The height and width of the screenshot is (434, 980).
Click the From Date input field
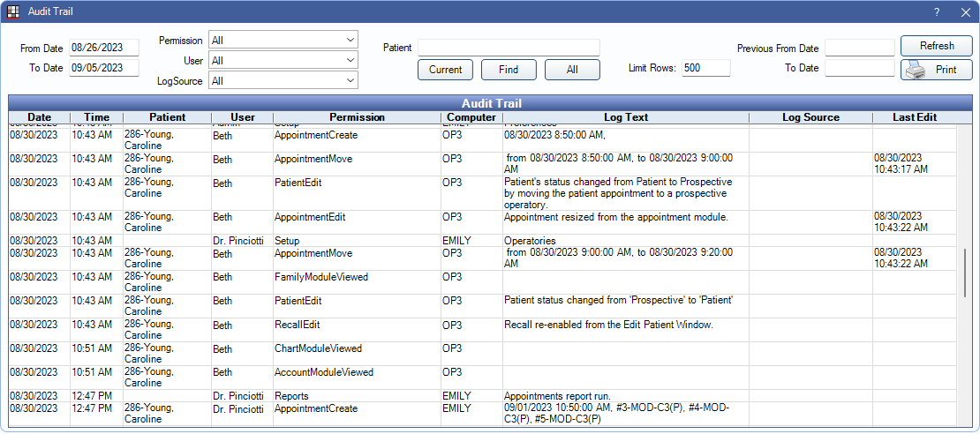point(104,48)
